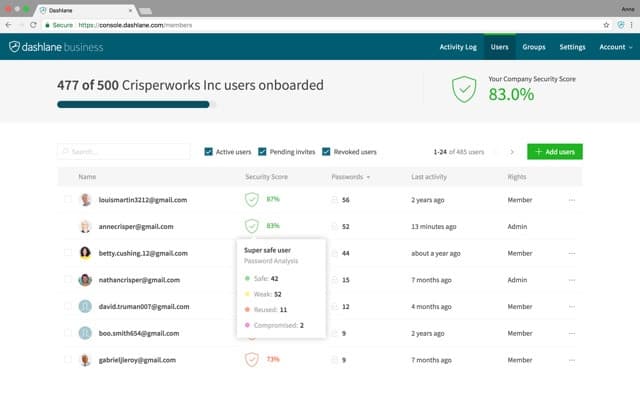Uncheck the Active users checkbox
Image resolution: width=640 pixels, height=394 pixels.
click(x=208, y=151)
